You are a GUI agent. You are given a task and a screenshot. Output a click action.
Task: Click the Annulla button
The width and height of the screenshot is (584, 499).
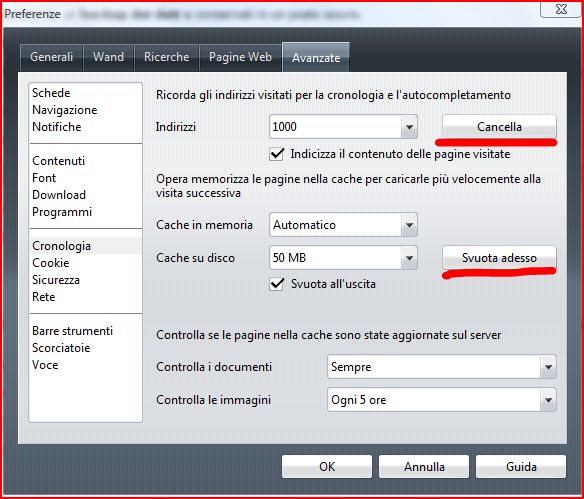click(x=424, y=467)
